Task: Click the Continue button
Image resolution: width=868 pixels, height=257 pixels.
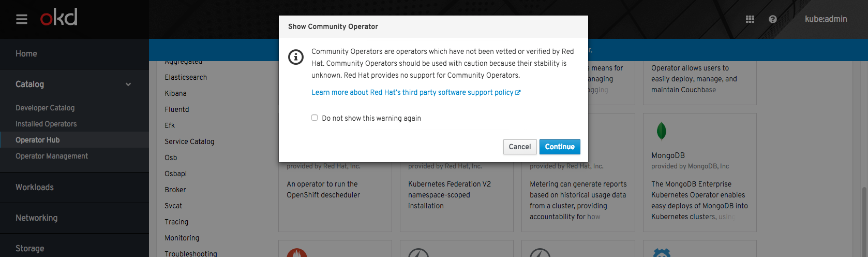Action: (560, 147)
